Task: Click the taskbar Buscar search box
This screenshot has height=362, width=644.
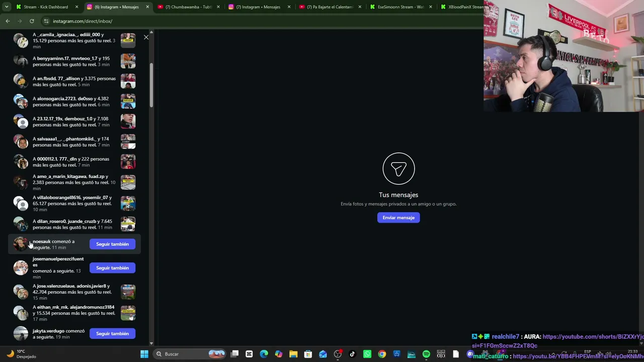Action: point(191,354)
